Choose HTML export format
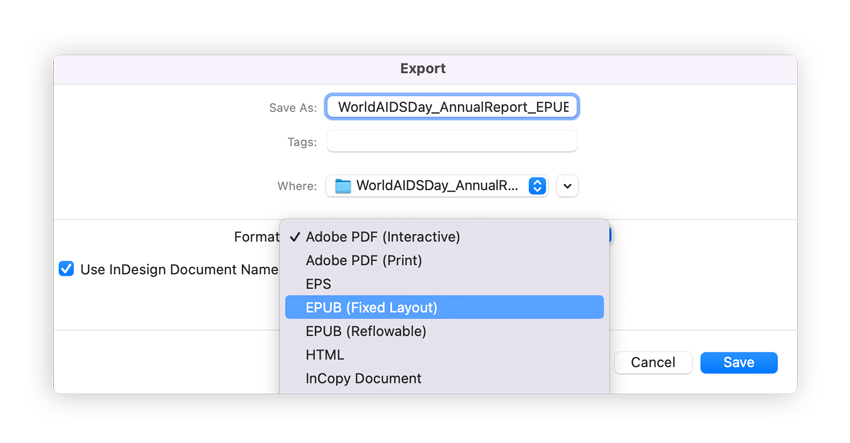The width and height of the screenshot is (850, 443). tap(444, 355)
